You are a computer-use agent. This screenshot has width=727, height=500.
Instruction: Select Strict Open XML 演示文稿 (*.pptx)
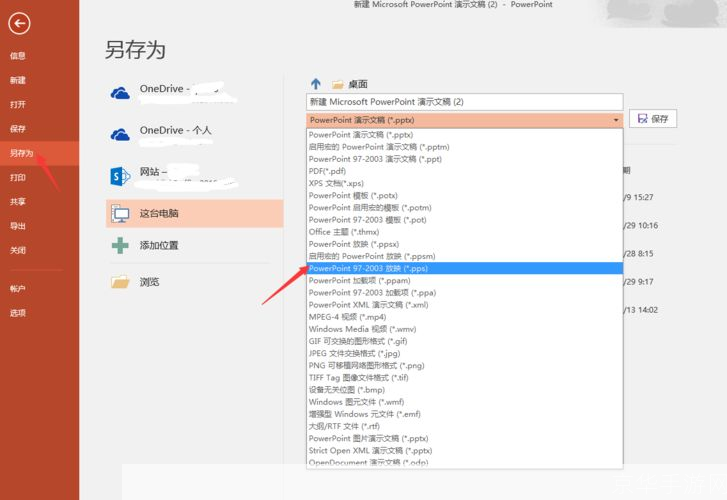pos(465,451)
